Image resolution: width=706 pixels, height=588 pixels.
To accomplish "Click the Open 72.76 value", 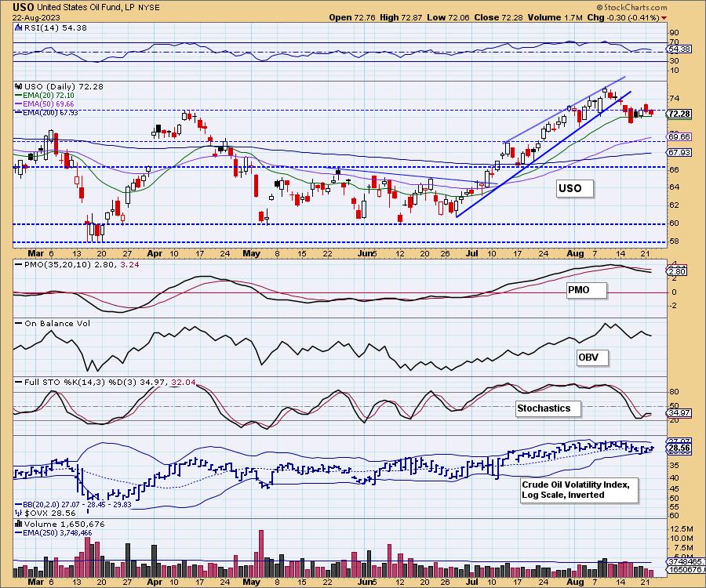I will tap(352, 17).
